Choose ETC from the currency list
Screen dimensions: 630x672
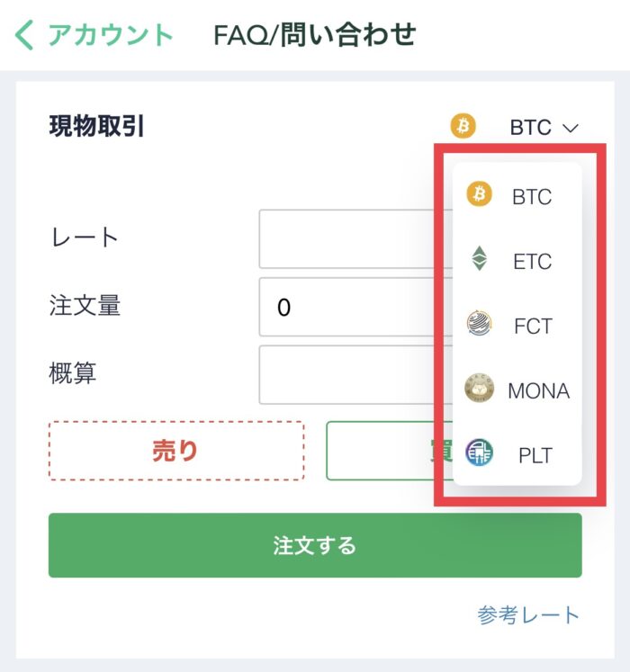pos(532,261)
